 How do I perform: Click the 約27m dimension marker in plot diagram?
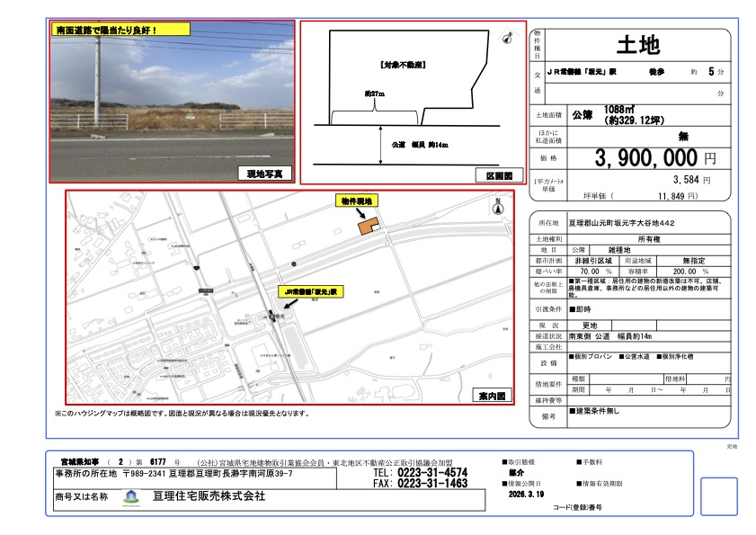(x=374, y=94)
